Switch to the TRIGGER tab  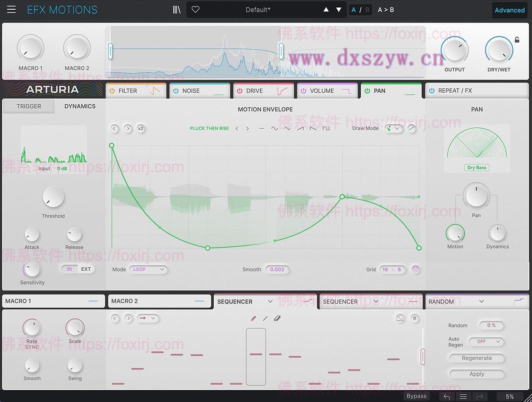click(x=29, y=106)
